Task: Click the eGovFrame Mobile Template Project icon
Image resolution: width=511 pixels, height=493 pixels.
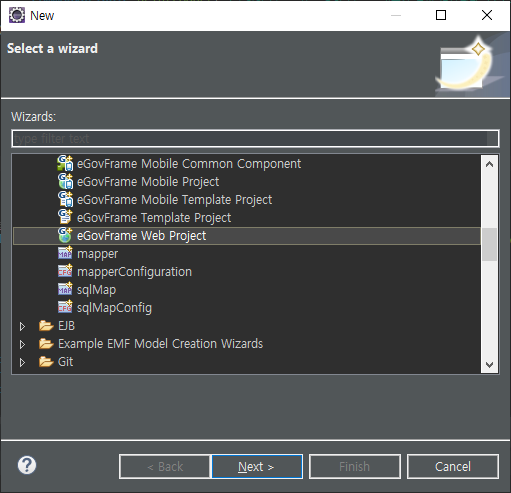Action: [x=65, y=199]
